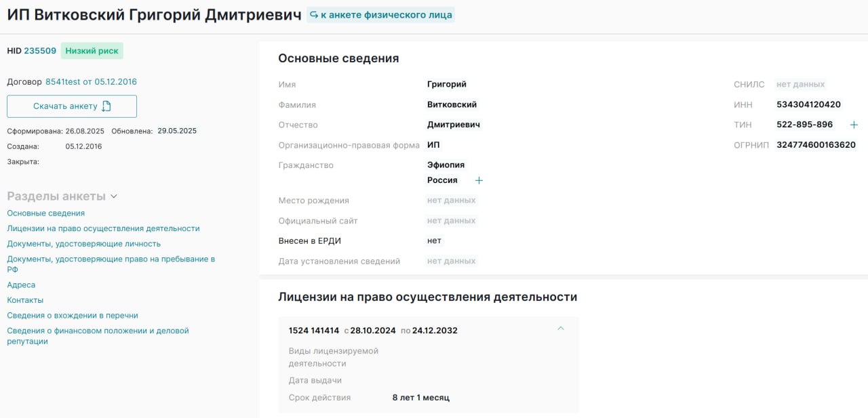Open HID 235509 link

click(x=40, y=51)
